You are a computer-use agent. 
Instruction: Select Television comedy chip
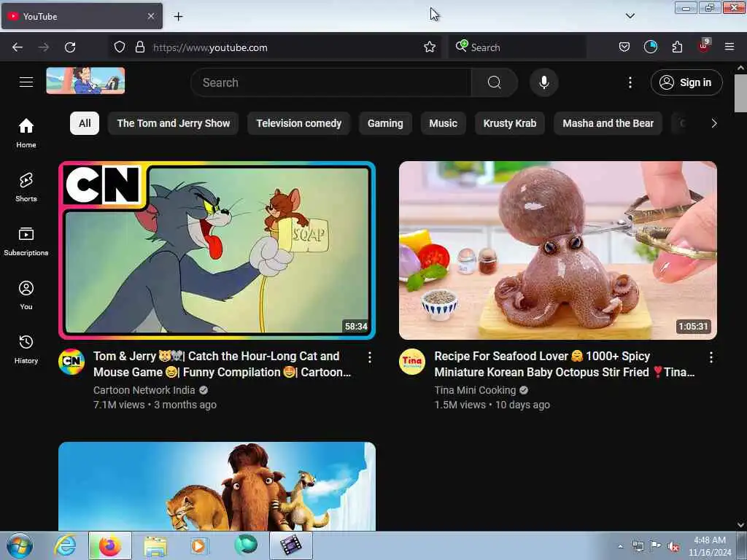click(298, 123)
